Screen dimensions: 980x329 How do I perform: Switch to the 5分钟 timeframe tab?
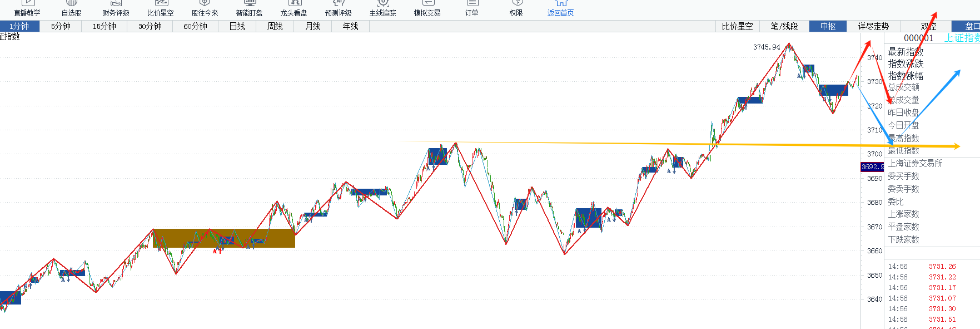pos(61,26)
